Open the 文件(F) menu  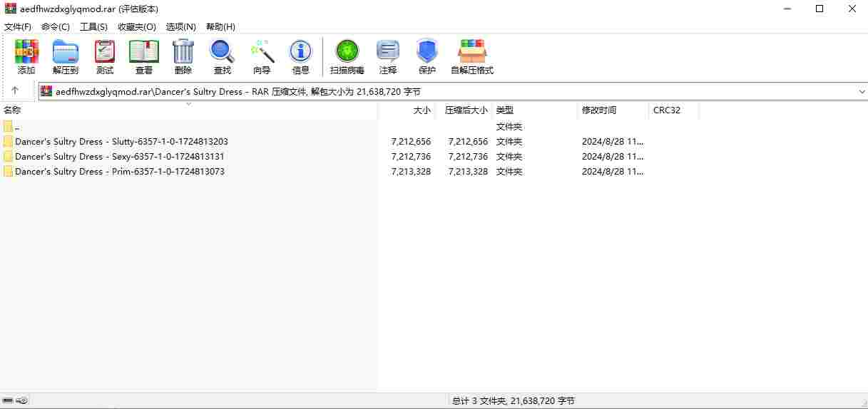click(18, 26)
